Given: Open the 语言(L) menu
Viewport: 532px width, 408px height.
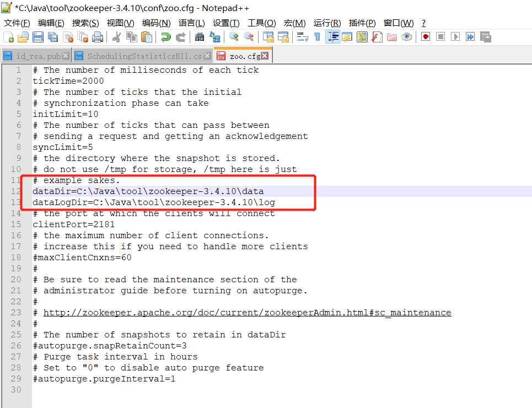Looking at the screenshot, I should coord(192,23).
